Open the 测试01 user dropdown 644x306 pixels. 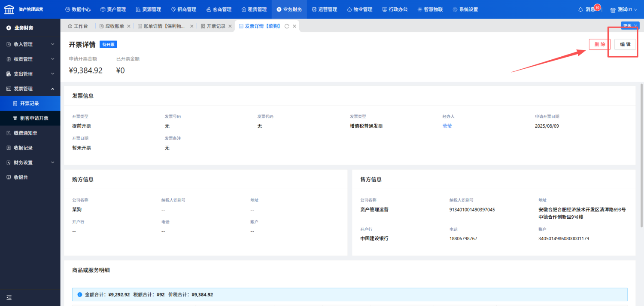click(624, 9)
